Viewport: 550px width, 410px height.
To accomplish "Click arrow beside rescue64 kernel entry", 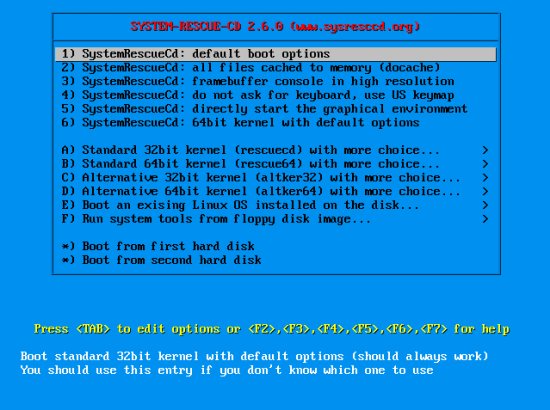I will pos(485,164).
